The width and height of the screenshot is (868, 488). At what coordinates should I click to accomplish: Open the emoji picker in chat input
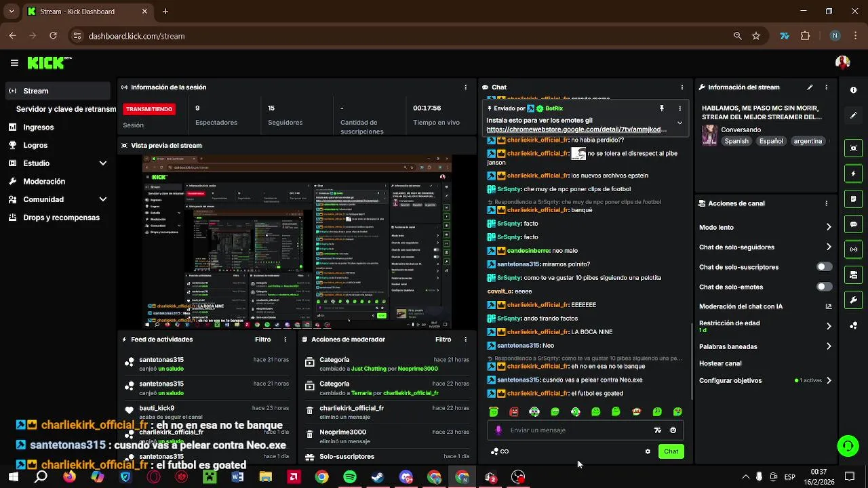(x=673, y=430)
